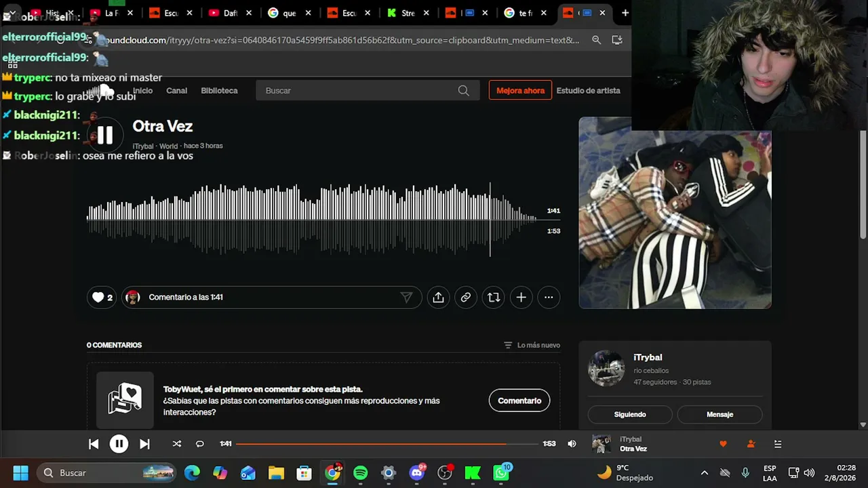
Task: Pause the track with the large pause button beside Otra Vez
Action: tap(105, 136)
